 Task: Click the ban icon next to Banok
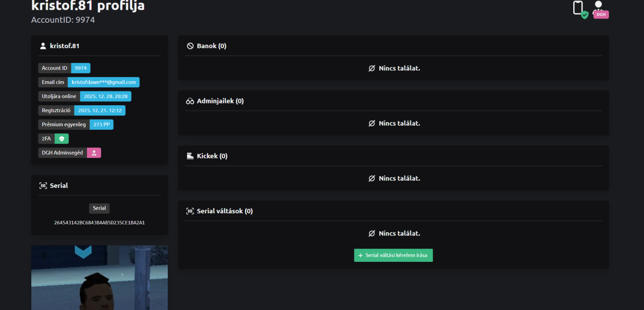(190, 46)
